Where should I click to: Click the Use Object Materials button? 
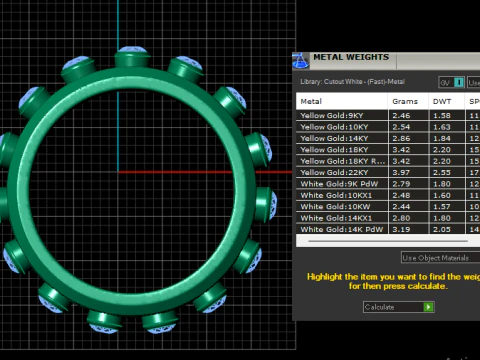pyautogui.click(x=440, y=258)
